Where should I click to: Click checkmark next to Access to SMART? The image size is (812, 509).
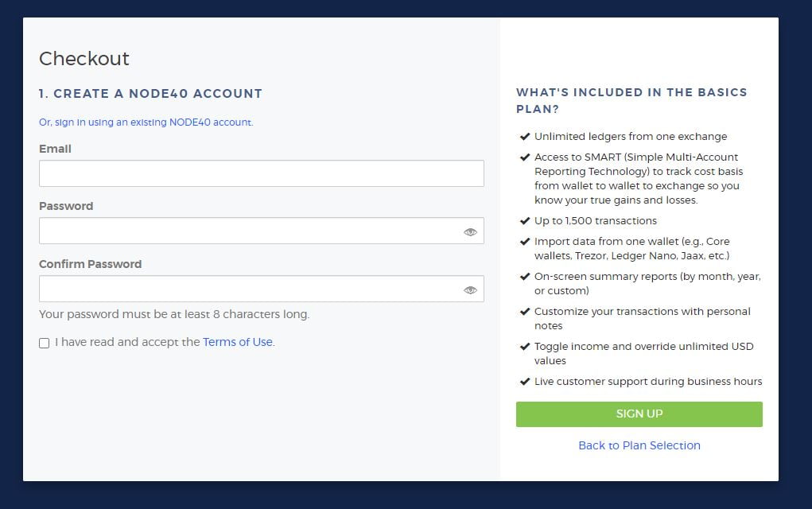(525, 157)
